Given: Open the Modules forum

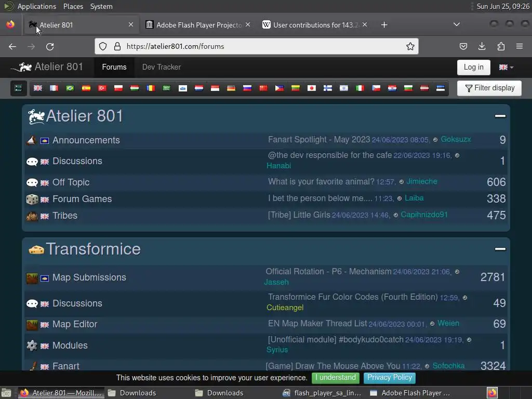Looking at the screenshot, I should coord(70,345).
